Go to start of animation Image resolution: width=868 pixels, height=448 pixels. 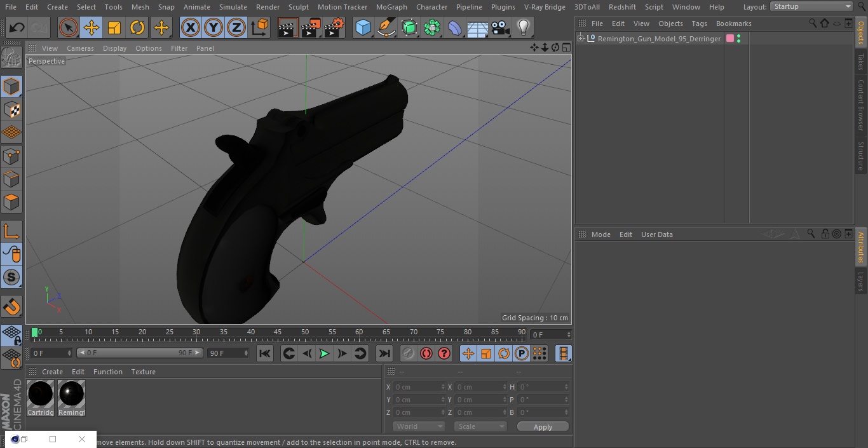click(x=266, y=353)
